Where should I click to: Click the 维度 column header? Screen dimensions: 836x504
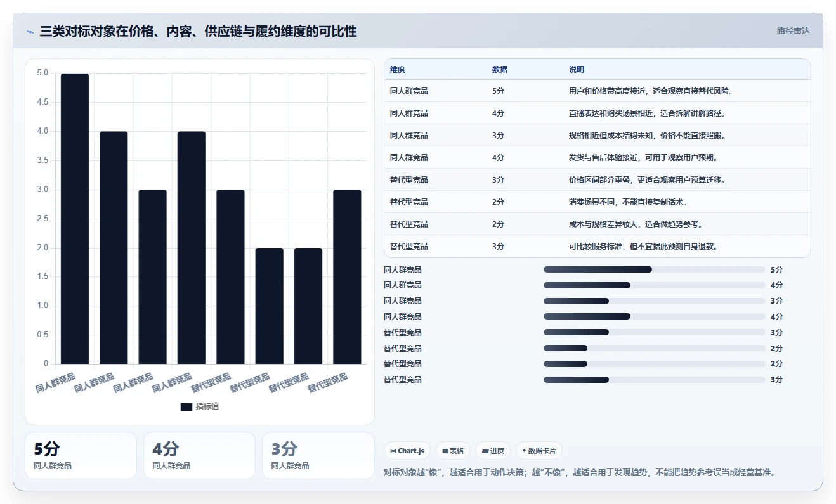[398, 69]
